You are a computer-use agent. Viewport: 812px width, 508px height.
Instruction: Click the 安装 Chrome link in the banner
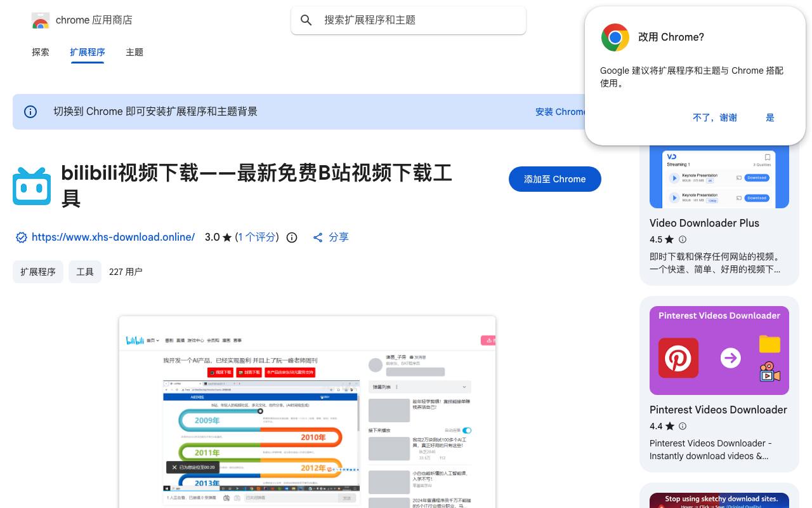click(x=561, y=112)
